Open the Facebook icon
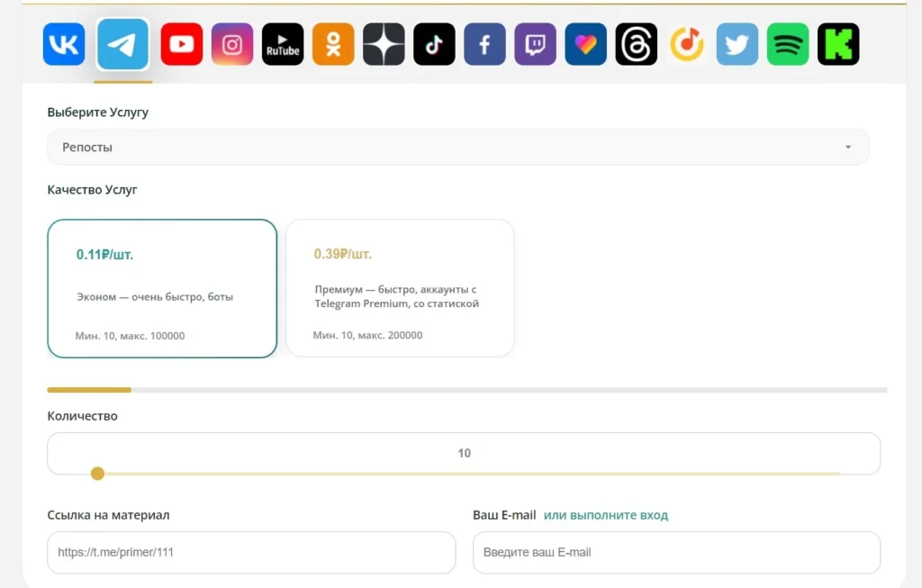The height and width of the screenshot is (588, 922). (x=485, y=44)
